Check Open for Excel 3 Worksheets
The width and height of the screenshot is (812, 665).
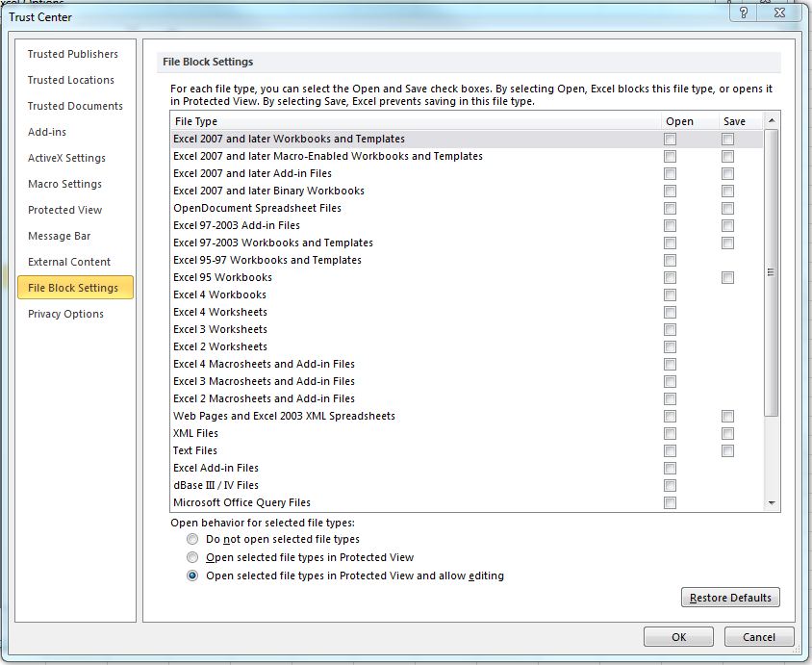tap(671, 329)
